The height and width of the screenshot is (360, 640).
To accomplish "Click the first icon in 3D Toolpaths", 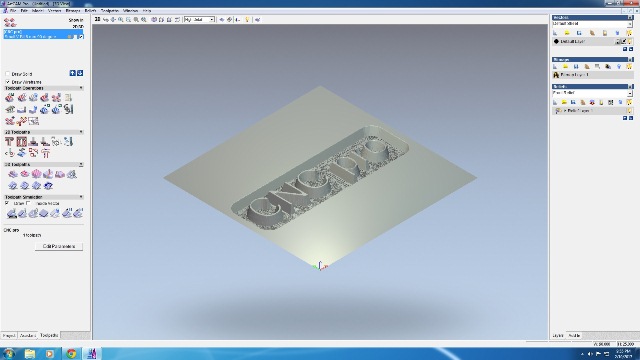I will point(13,174).
